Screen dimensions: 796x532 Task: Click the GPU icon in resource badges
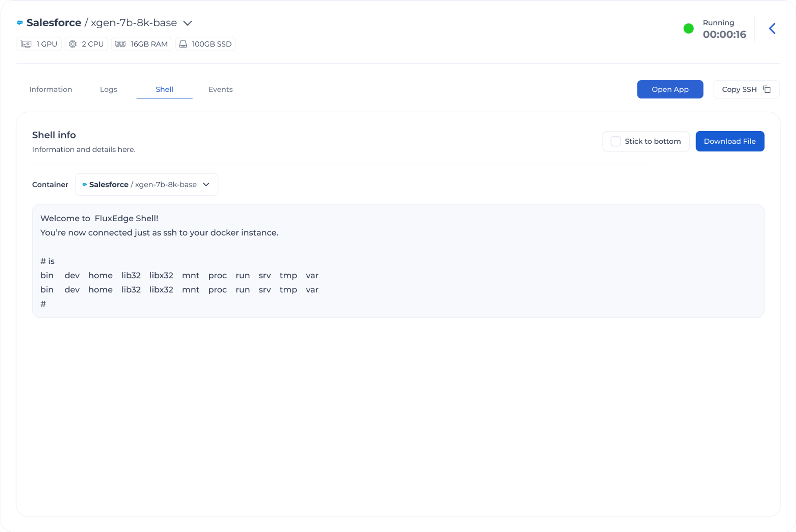tap(26, 44)
